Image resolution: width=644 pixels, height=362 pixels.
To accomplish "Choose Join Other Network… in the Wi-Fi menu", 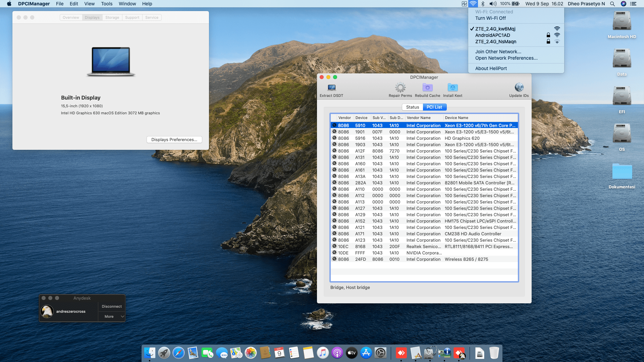I will pos(516,52).
